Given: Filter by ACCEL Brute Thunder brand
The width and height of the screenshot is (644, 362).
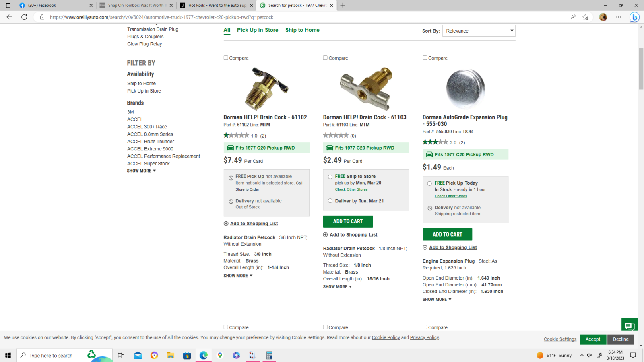Looking at the screenshot, I should (x=151, y=142).
